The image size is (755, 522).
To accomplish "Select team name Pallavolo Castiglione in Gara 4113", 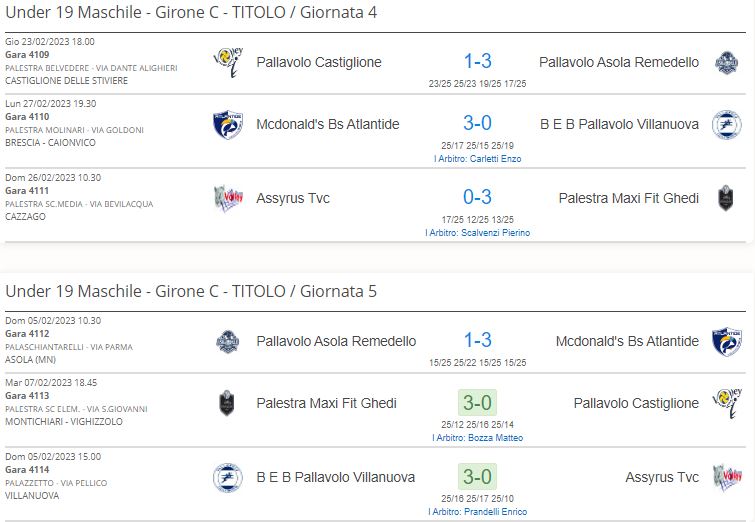I will click(636, 403).
